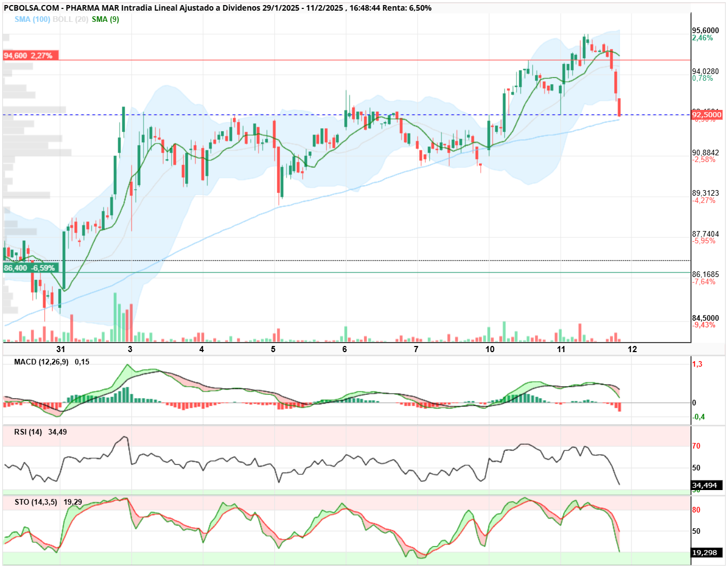The height and width of the screenshot is (568, 728).
Task: Click date 10 on the time axis
Action: click(x=490, y=349)
